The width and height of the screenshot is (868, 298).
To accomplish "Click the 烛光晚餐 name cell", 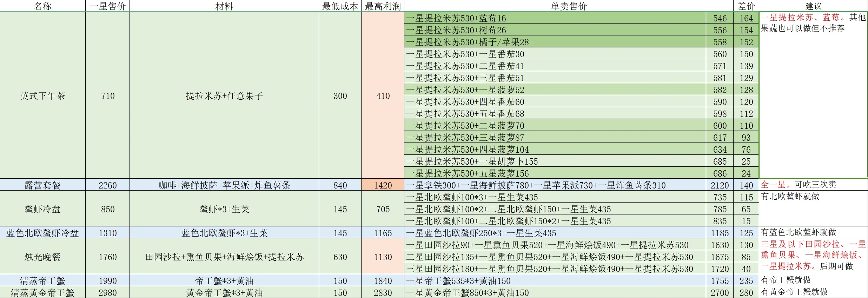I will point(42,257).
